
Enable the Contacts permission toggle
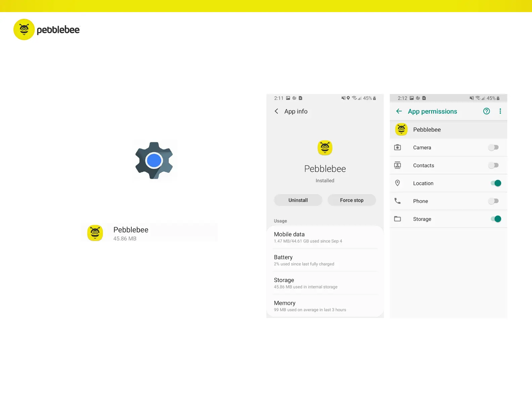pos(493,165)
